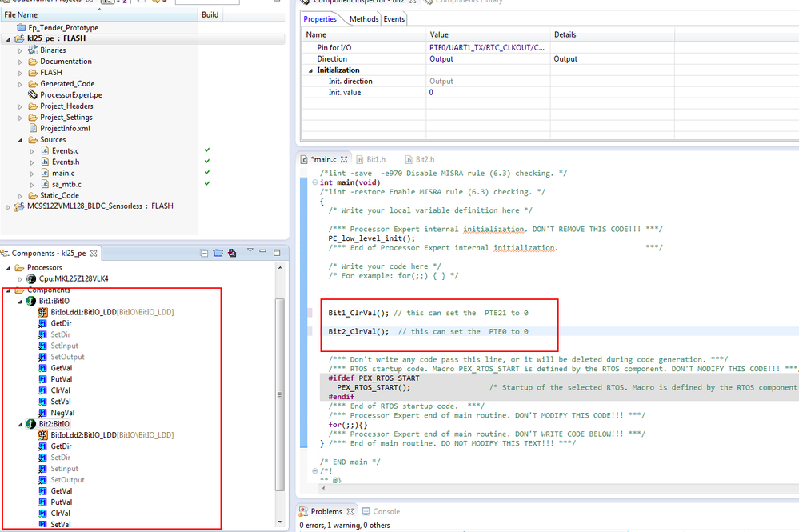Open the Bit2.h editor tab
Image resolution: width=799 pixels, height=532 pixels.
[x=420, y=159]
